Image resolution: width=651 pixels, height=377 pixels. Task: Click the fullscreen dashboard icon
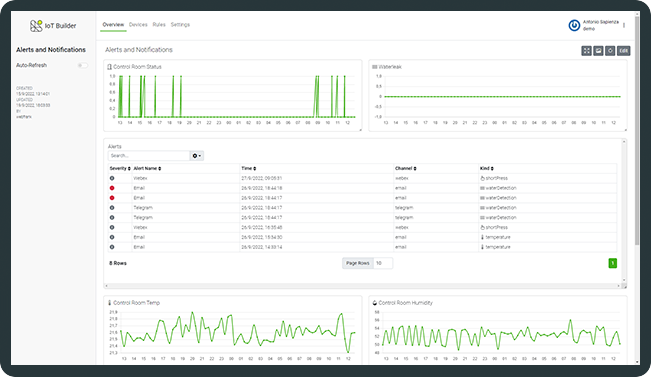click(586, 51)
